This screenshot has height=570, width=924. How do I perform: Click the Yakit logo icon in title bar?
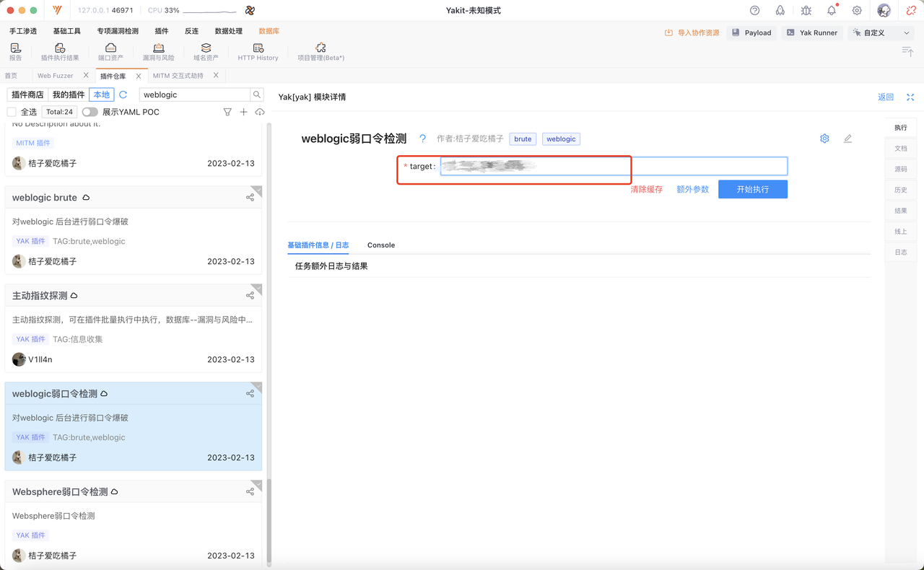click(57, 11)
